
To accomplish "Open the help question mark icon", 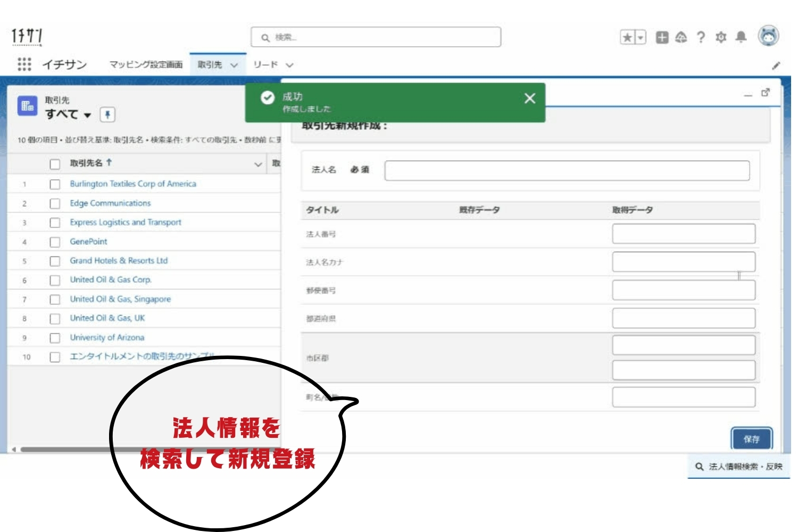I will coord(701,37).
